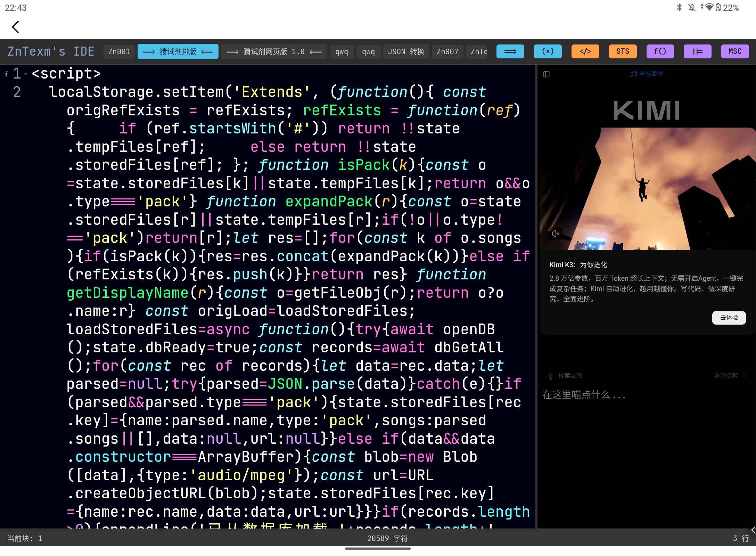Click the Kimi K3: 为你进化 heading
The width and height of the screenshot is (756, 556).
[578, 265]
